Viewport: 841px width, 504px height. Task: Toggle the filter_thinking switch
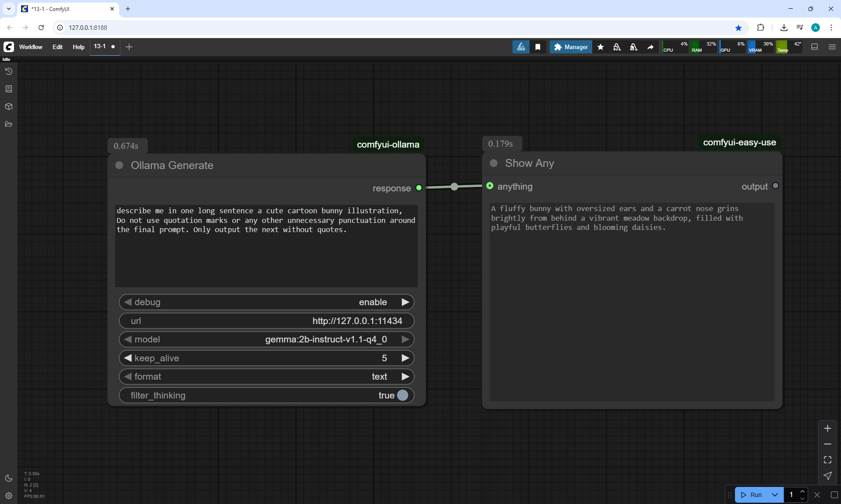[x=402, y=395]
